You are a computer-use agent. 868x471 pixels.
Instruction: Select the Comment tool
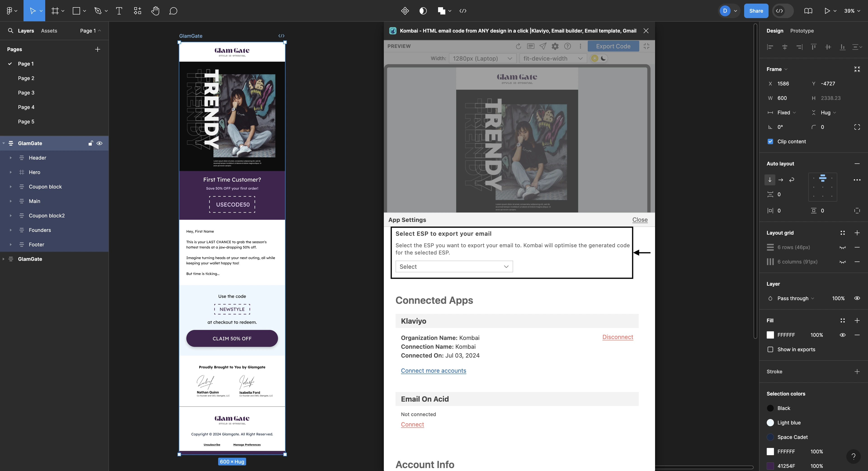click(173, 11)
